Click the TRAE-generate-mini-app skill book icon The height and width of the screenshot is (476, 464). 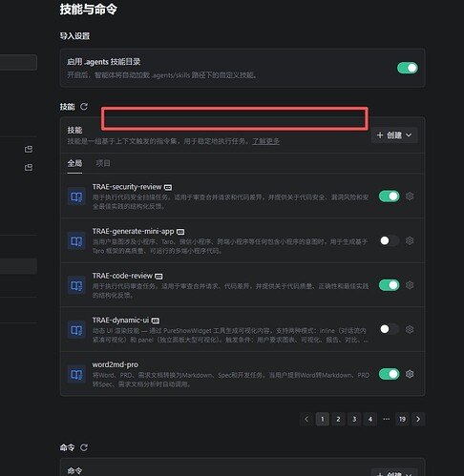tap(76, 241)
